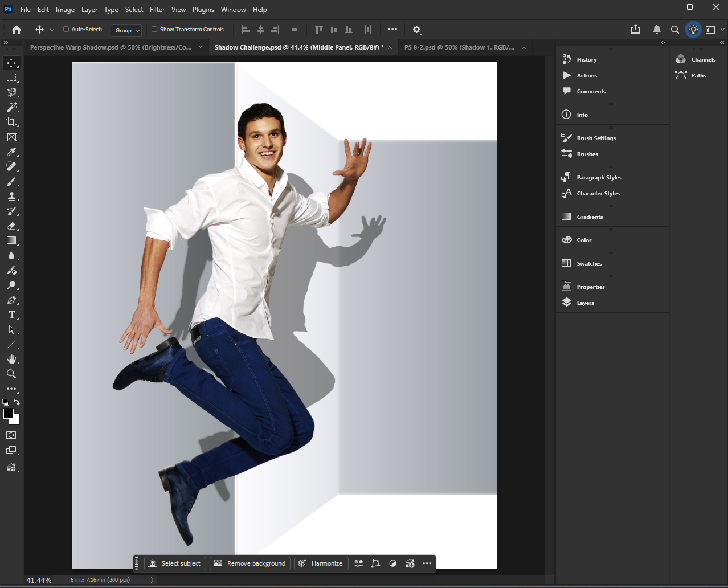The image size is (728, 588).
Task: Open the Channels panel
Action: 703,59
